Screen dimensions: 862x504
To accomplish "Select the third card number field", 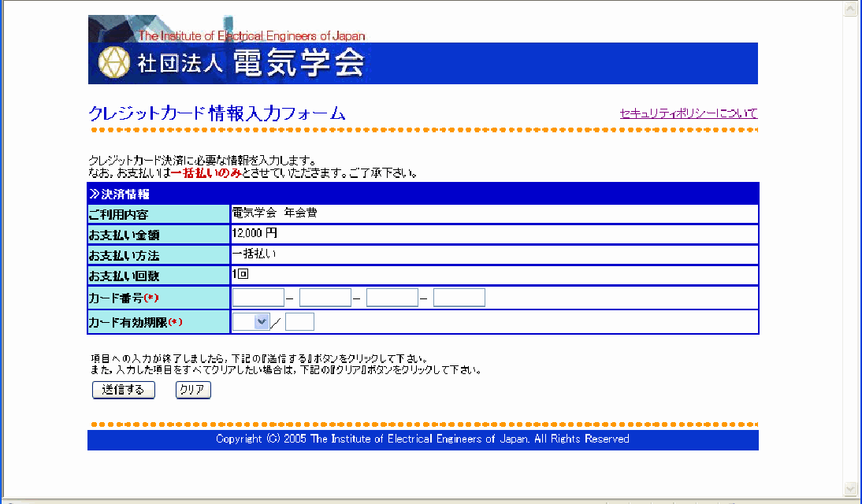I will pos(392,298).
